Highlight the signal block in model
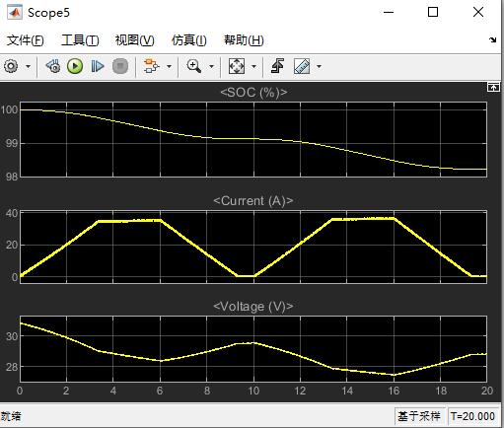Screen dimensions: 504x428 coord(151,66)
